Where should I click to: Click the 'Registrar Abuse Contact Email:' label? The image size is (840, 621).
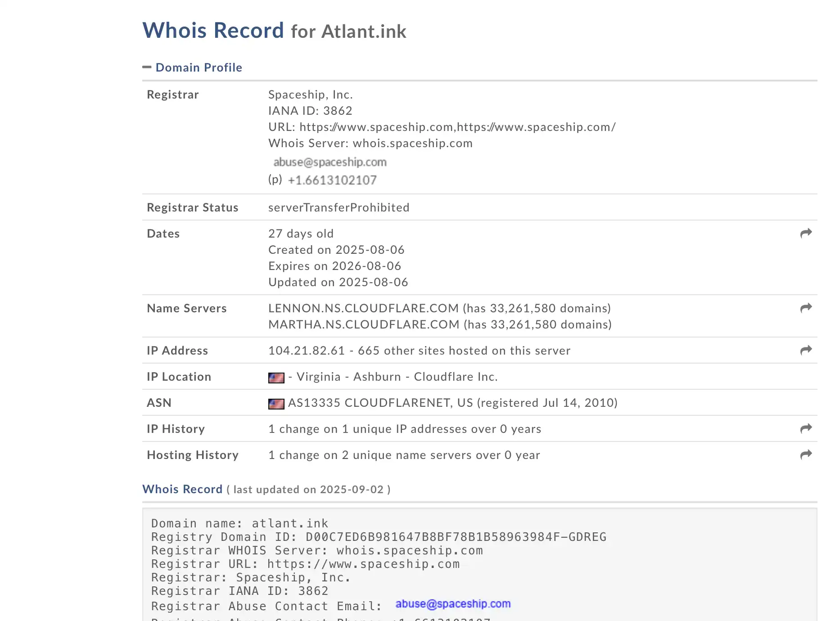pyautogui.click(x=266, y=606)
